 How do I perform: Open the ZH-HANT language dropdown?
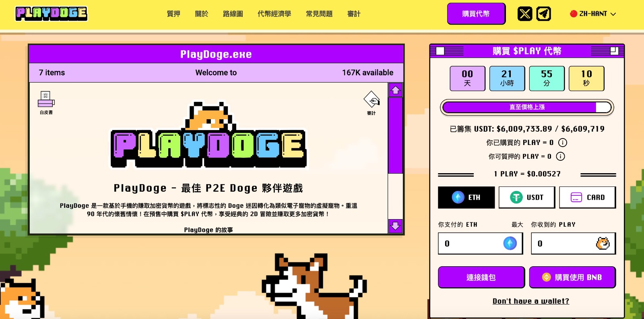pyautogui.click(x=593, y=14)
